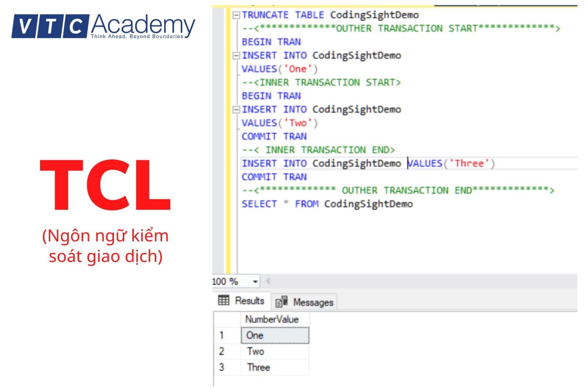Place cursor on SELECT * FROM line

coord(327,204)
